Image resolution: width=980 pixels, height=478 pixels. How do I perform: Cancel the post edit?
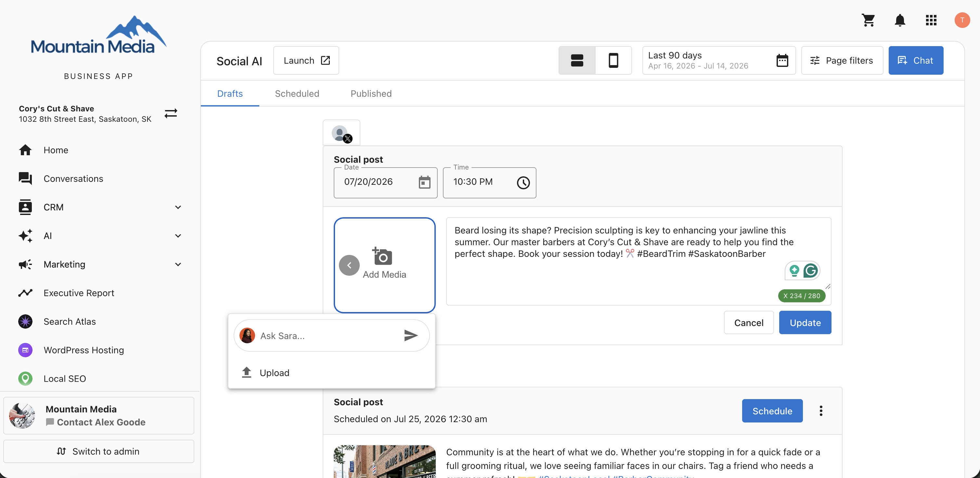coord(748,322)
